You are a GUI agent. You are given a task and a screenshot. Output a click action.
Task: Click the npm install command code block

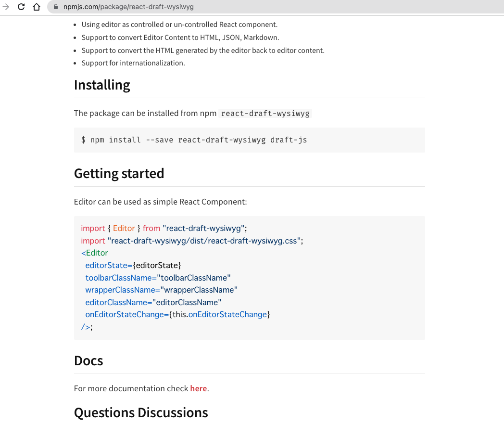click(x=194, y=140)
